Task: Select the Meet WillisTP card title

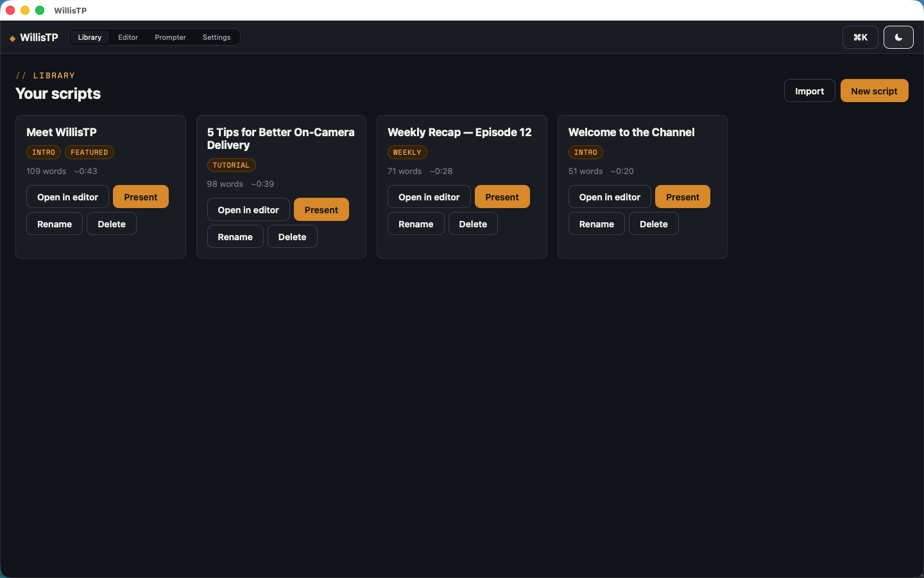Action: [x=62, y=132]
